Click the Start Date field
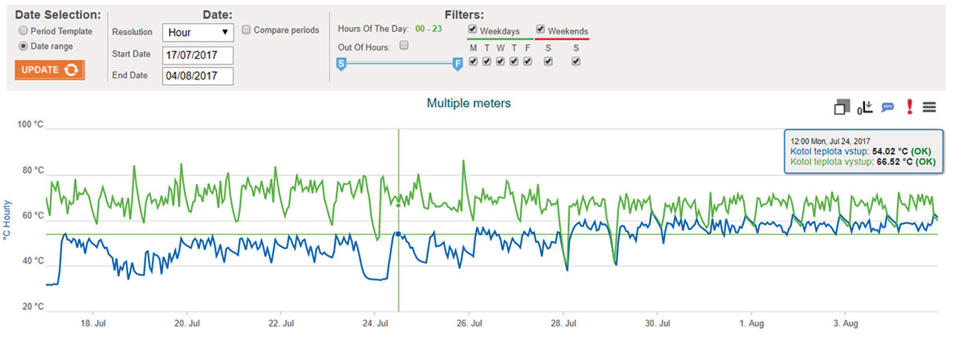Viewport: 980px width, 350px height. tap(198, 55)
